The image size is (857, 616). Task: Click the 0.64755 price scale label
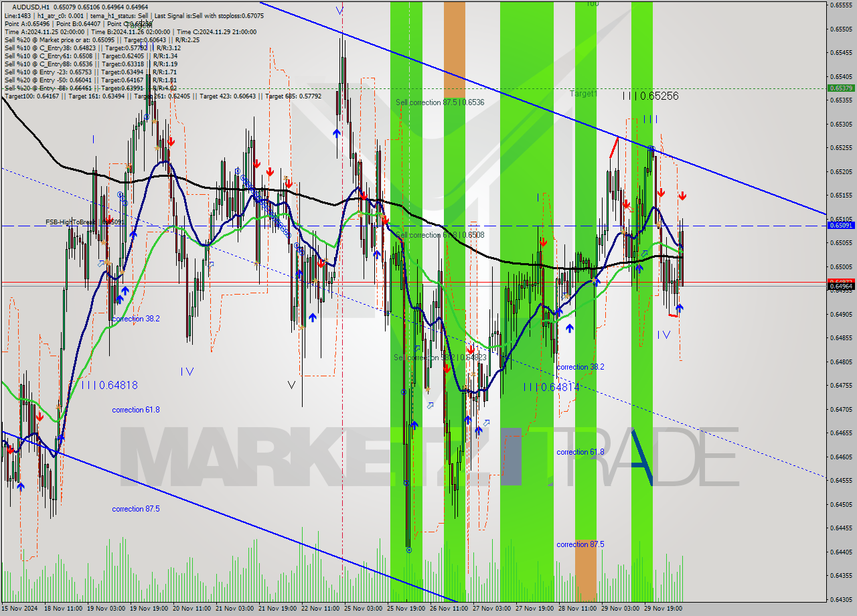842,385
